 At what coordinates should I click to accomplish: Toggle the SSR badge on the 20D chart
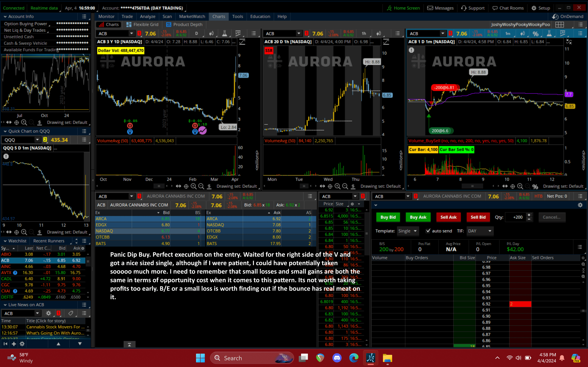tap(269, 50)
